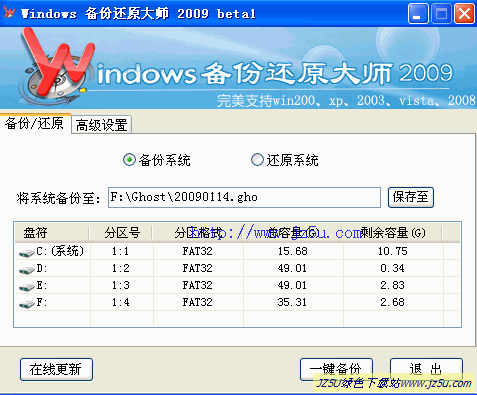The width and height of the screenshot is (477, 395).
Task: Click FAT32 in the C: row
Action: click(x=197, y=251)
